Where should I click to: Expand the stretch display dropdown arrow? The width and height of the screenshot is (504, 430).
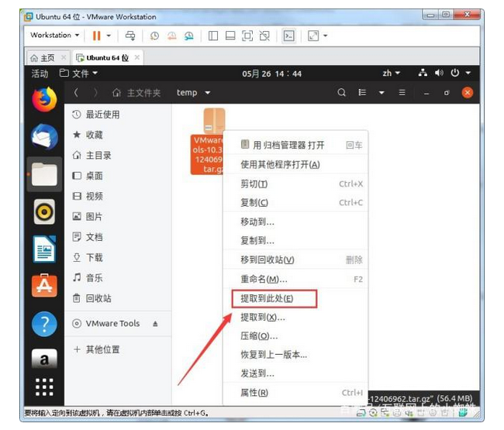coord(326,36)
